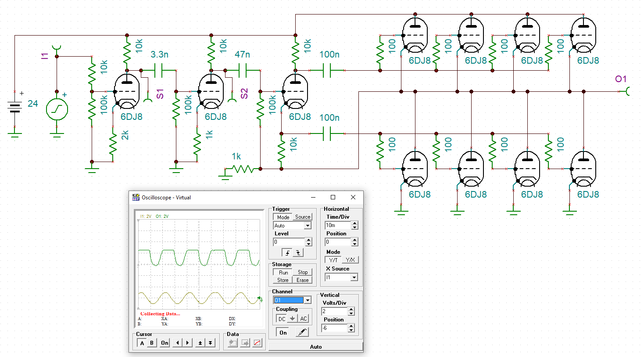Select the horizontal 1k resistor tied to ground
644x357 pixels.
coord(243,169)
